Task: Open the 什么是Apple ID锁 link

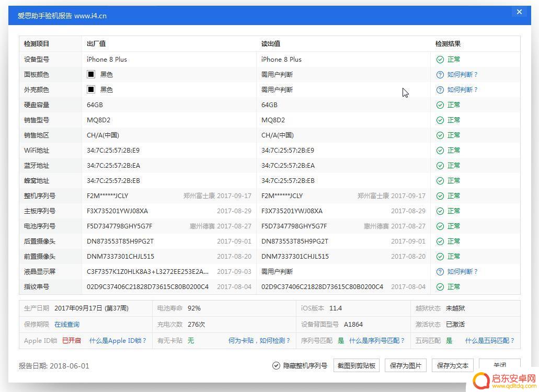Action: [x=118, y=340]
